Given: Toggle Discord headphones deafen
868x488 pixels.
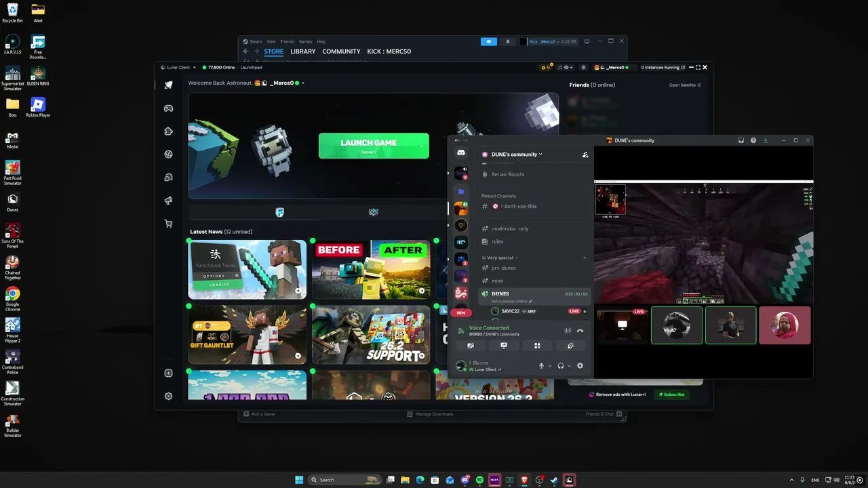Looking at the screenshot, I should click(561, 366).
